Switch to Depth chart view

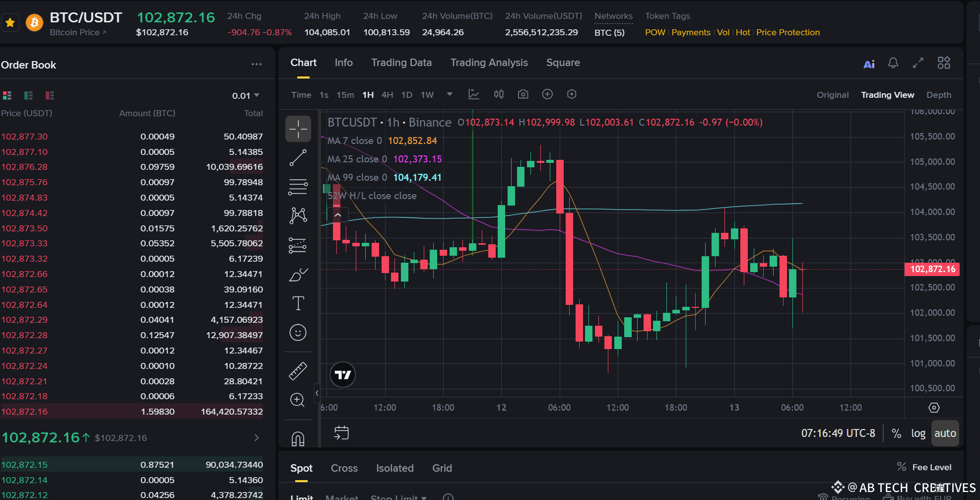pyautogui.click(x=939, y=95)
